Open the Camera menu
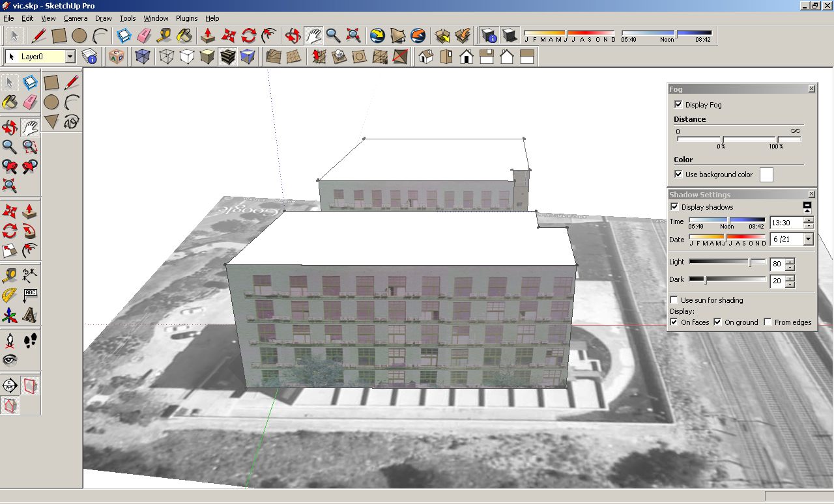Image resolution: width=834 pixels, height=504 pixels. pos(75,18)
